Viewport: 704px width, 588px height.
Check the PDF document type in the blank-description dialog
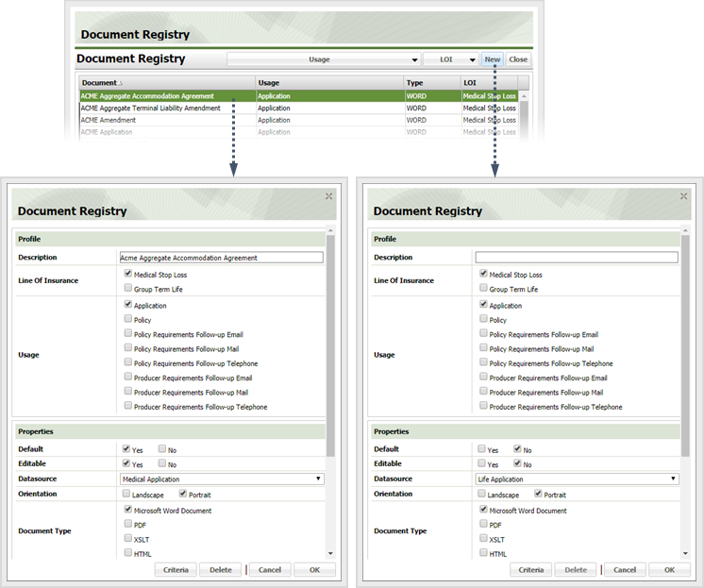[x=483, y=524]
